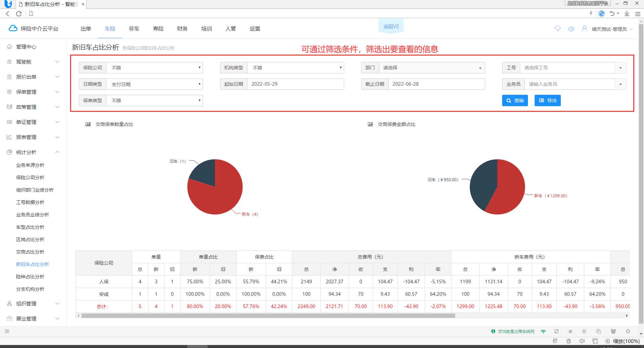Open 车型占比分析 in the sidebar
This screenshot has height=348, width=644.
coord(30,227)
